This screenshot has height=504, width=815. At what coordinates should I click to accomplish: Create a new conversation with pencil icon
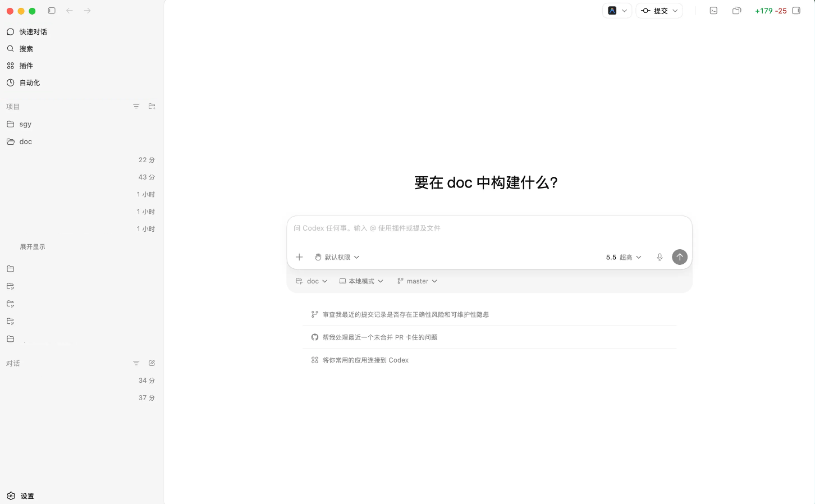point(152,363)
